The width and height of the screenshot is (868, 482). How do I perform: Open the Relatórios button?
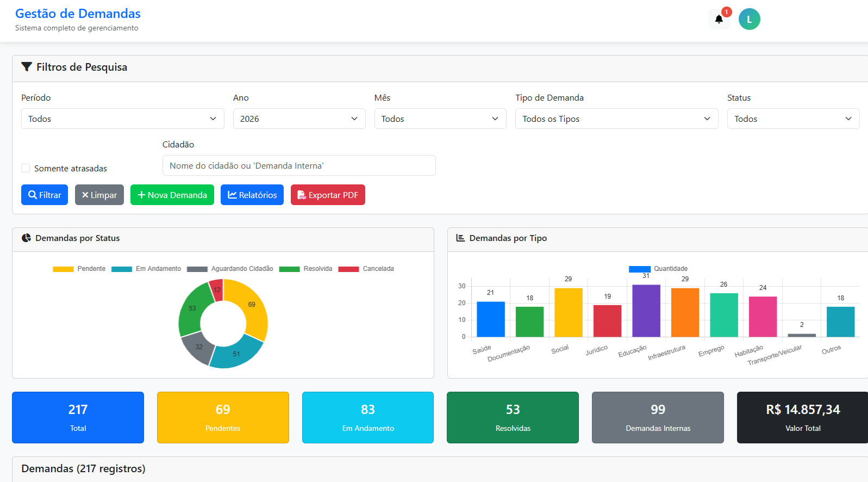(252, 195)
